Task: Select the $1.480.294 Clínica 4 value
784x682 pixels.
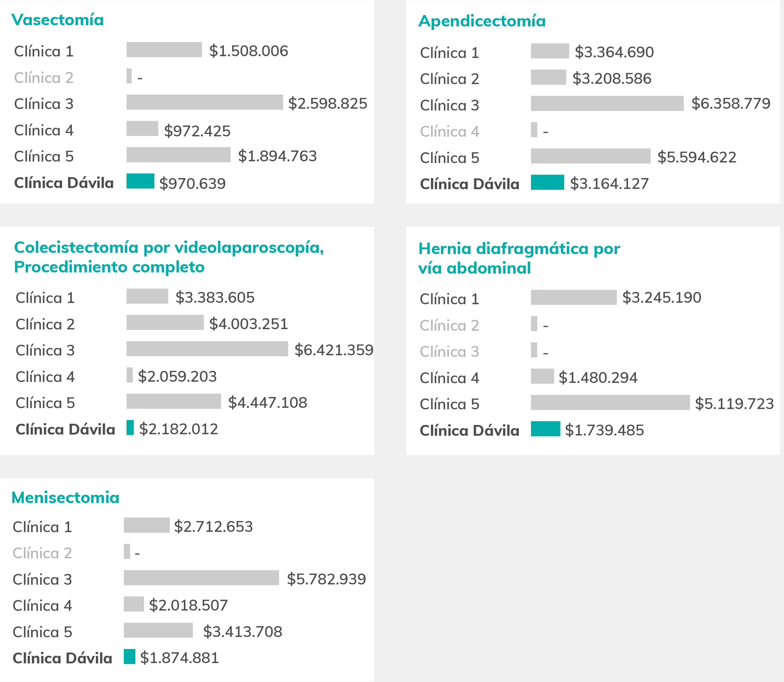Action: point(598,377)
